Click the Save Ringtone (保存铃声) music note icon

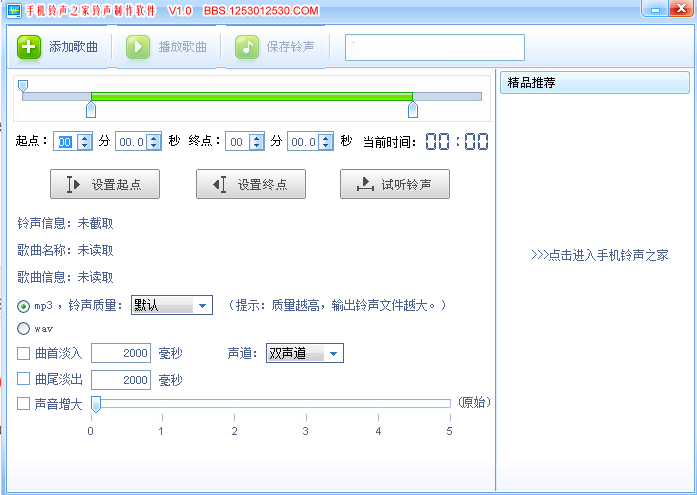pos(247,47)
